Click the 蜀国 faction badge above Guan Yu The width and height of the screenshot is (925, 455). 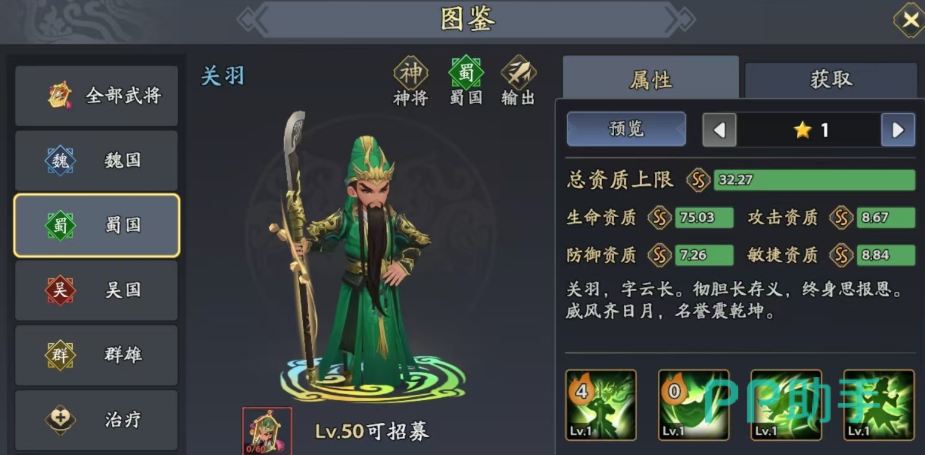(466, 73)
